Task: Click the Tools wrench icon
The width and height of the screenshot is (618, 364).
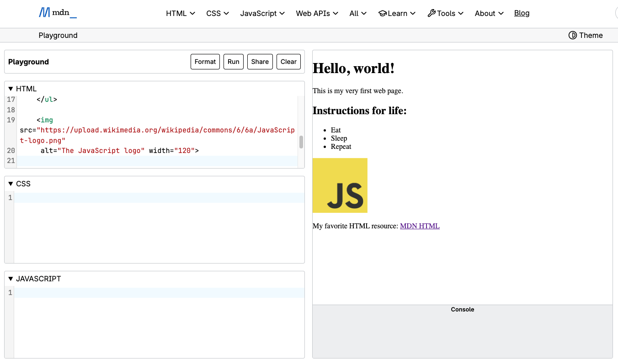Action: [432, 13]
